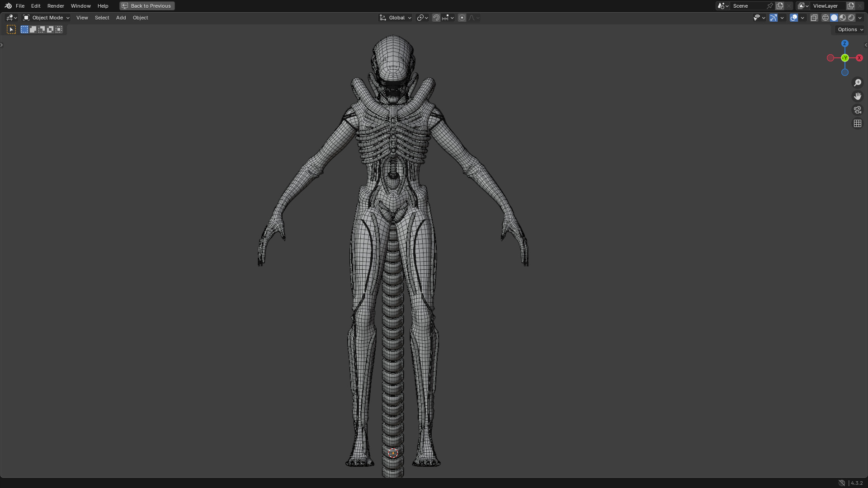The width and height of the screenshot is (868, 488).
Task: Choose the 'Set new selection' mode icon
Action: click(24, 29)
